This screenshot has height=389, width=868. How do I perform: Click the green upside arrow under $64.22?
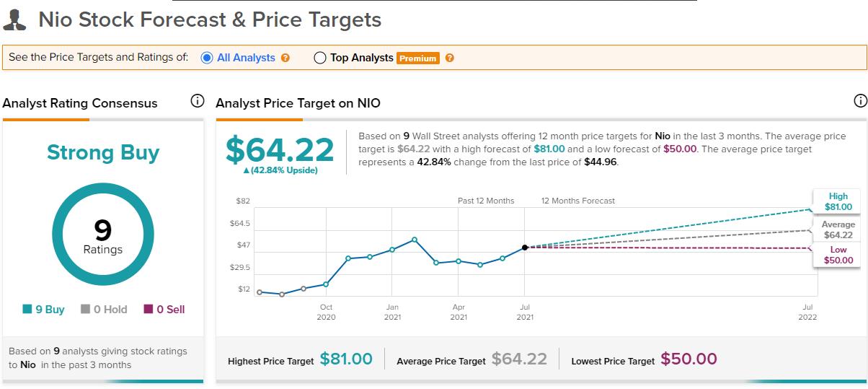click(246, 170)
